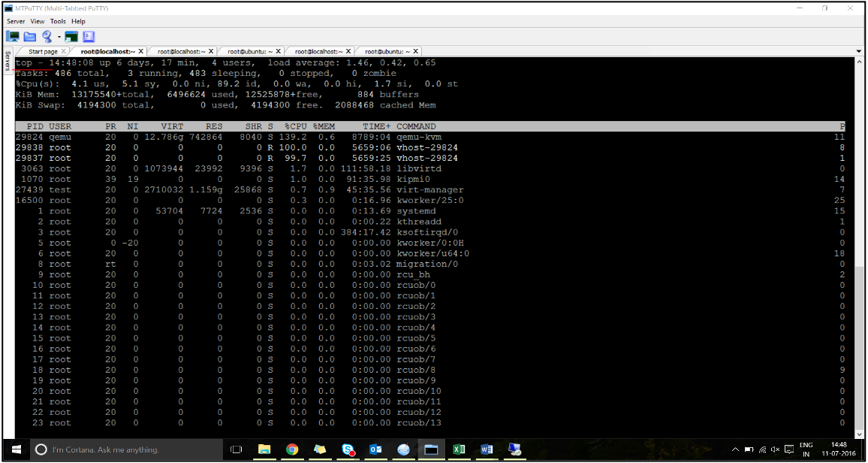
Task: Click the muted volume icon in the tray
Action: click(x=775, y=449)
